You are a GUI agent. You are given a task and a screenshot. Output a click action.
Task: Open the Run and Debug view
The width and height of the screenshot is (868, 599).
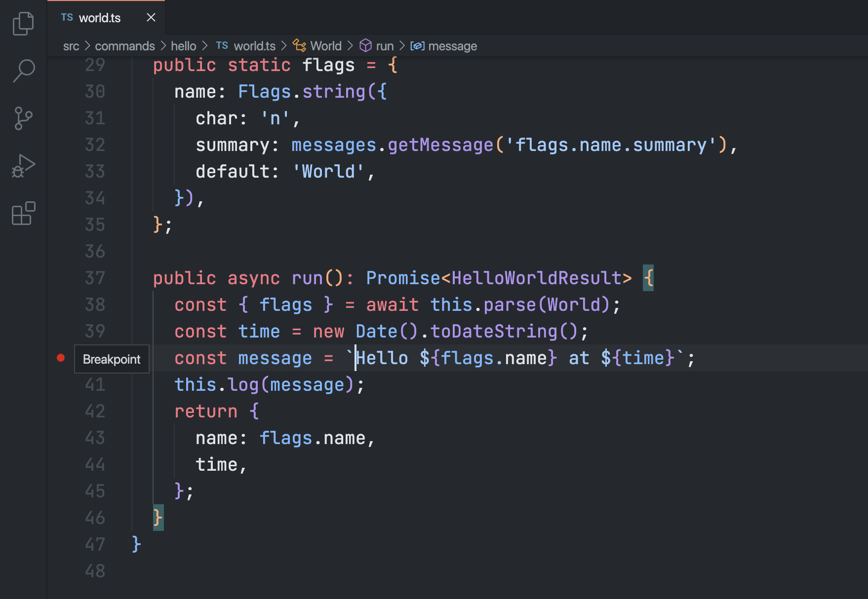(x=23, y=166)
